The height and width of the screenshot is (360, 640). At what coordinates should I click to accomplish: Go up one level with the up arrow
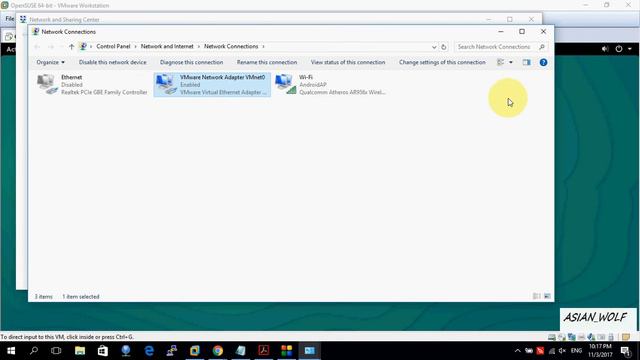click(71, 47)
